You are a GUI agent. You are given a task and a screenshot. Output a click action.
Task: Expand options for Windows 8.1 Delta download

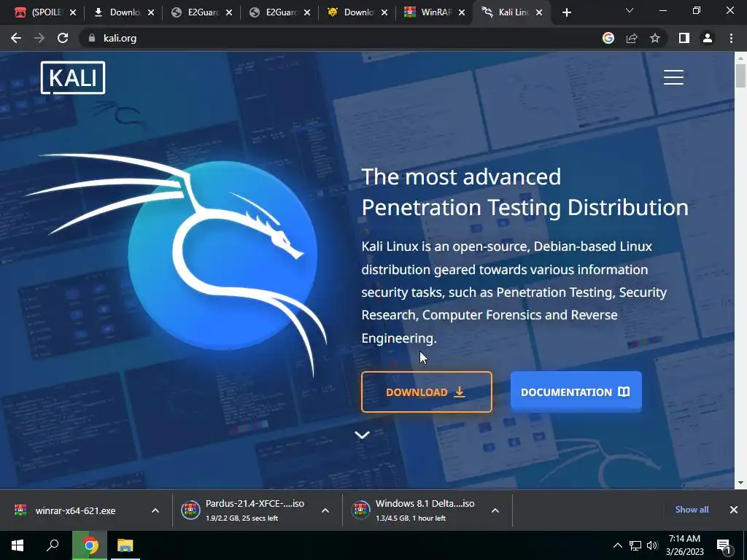tap(495, 510)
